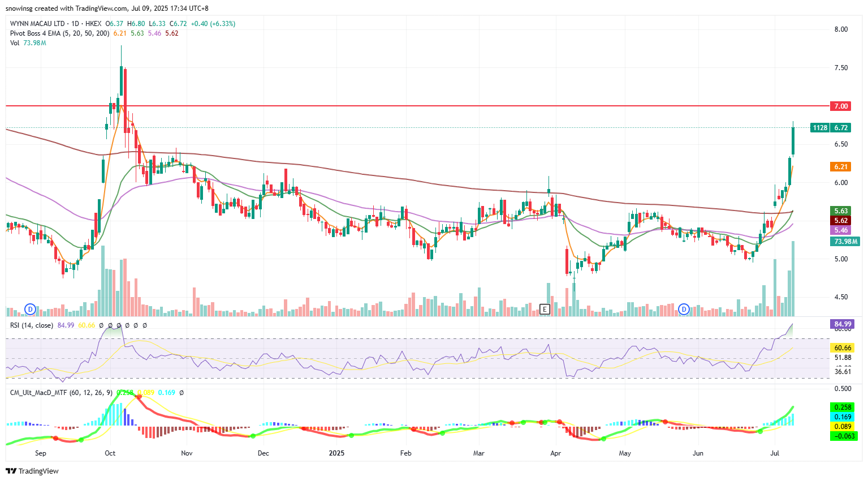This screenshot has height=481, width=868.
Task: Click the dark red 5.62 value in EMA legend
Action: coord(172,33)
